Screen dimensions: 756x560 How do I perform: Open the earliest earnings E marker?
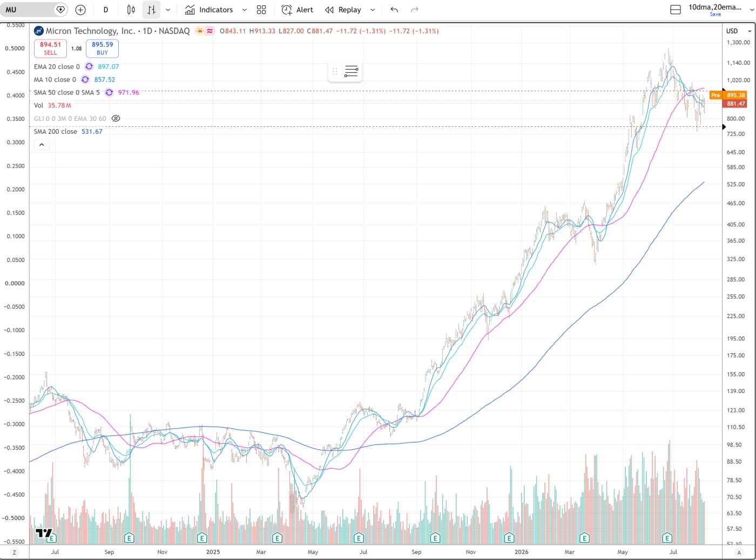click(51, 538)
